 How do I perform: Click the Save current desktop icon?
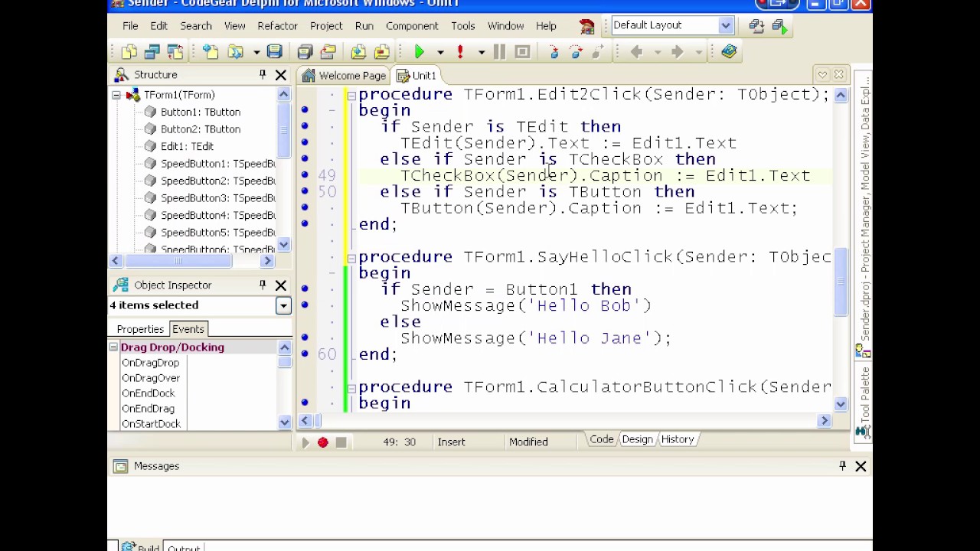pos(756,26)
